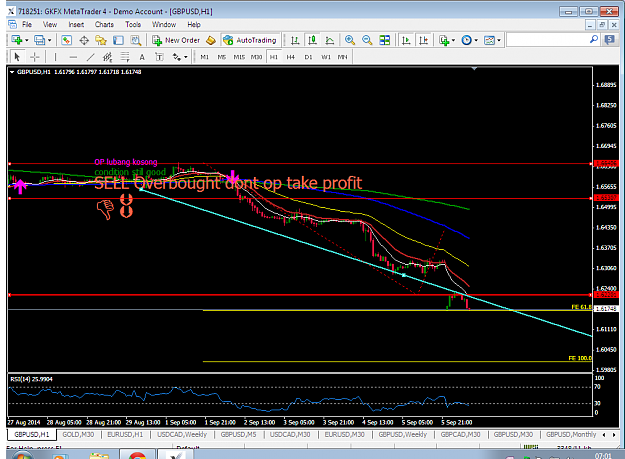This screenshot has height=459, width=625.
Task: Open the Help menu
Action: [194, 24]
